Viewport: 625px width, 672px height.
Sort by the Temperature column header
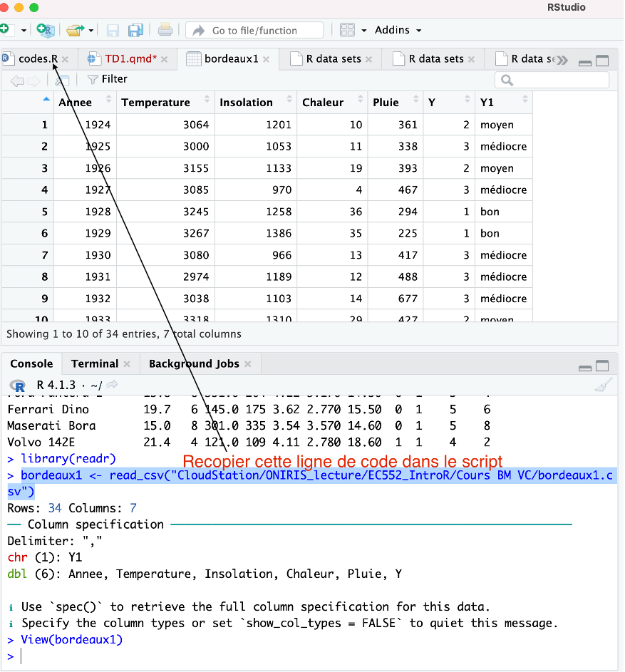pos(165,103)
